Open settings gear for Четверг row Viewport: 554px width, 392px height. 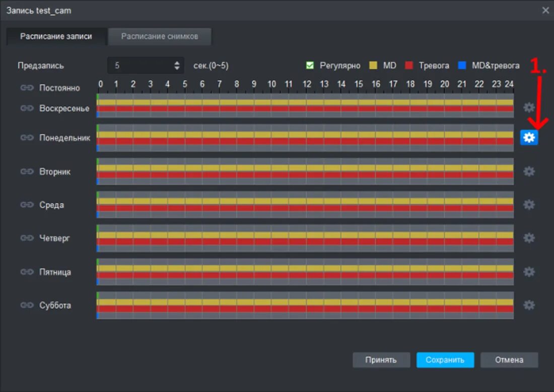click(x=529, y=238)
